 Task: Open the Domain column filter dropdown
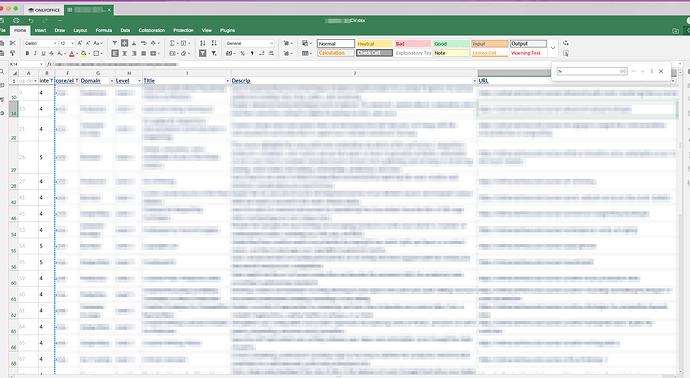(111, 81)
